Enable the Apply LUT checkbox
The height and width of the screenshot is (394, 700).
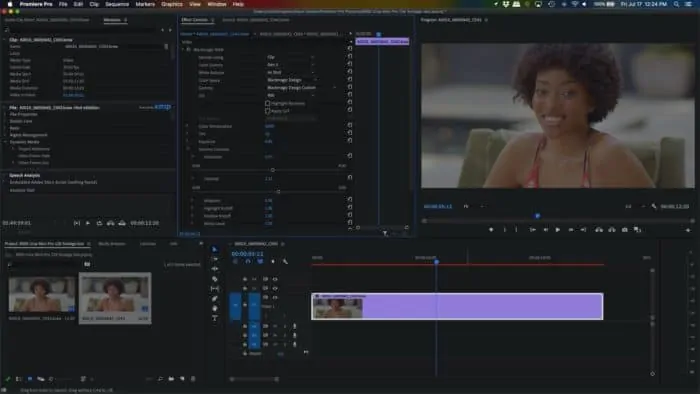coord(268,111)
